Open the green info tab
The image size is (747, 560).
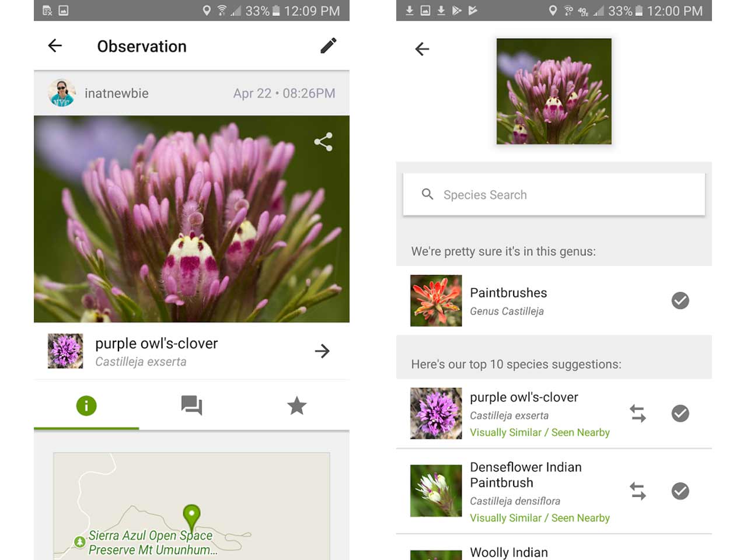pos(86,405)
